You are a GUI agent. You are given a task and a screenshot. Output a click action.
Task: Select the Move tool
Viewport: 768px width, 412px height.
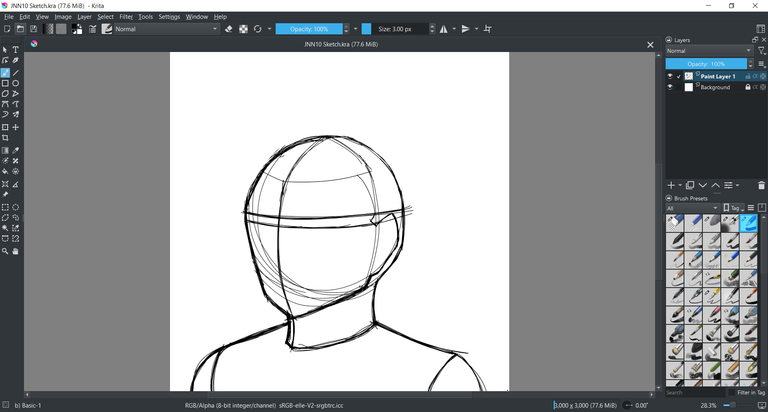point(16,127)
